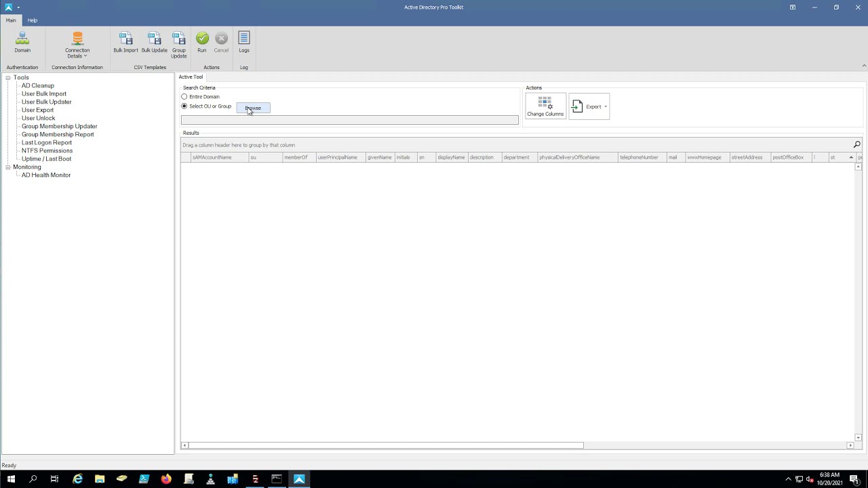
Task: Click the Browse button
Action: (x=253, y=108)
